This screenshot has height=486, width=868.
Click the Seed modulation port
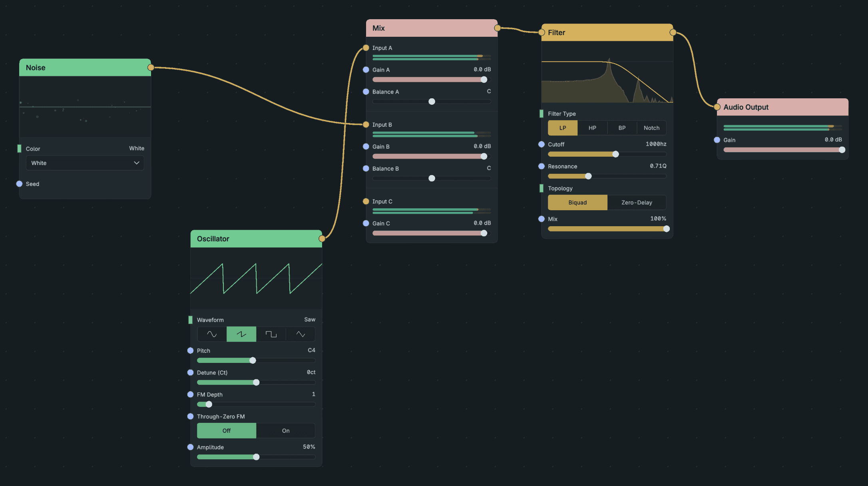19,184
